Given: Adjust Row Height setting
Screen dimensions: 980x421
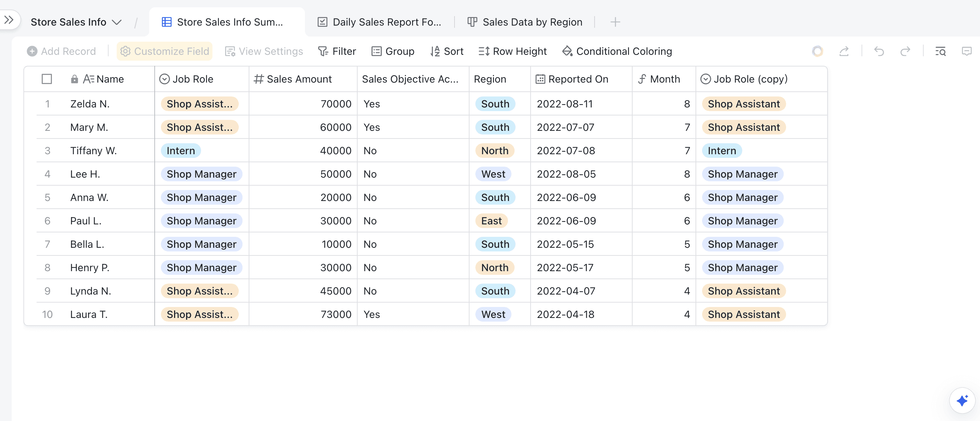Looking at the screenshot, I should click(512, 51).
